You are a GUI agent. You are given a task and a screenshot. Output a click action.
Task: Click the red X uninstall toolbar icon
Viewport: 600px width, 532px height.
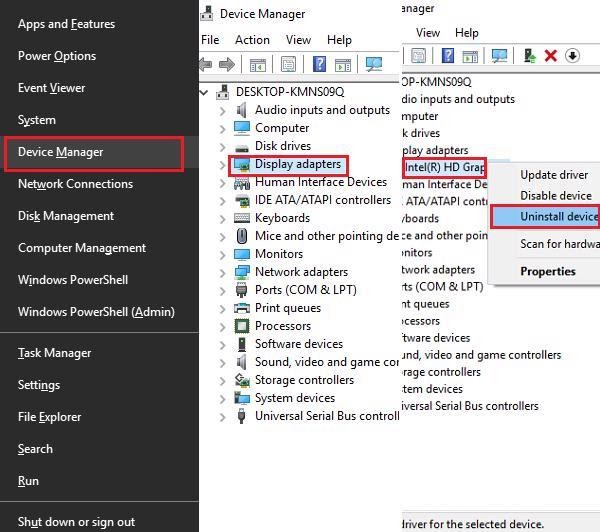(550, 56)
